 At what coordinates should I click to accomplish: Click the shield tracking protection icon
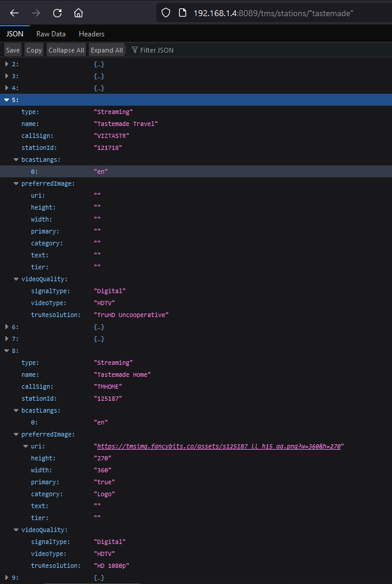tap(166, 13)
